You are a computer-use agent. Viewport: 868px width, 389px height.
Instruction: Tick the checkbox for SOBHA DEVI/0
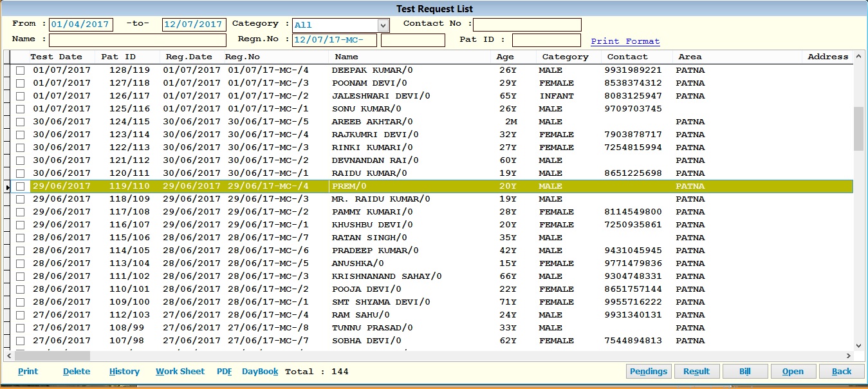click(x=20, y=340)
